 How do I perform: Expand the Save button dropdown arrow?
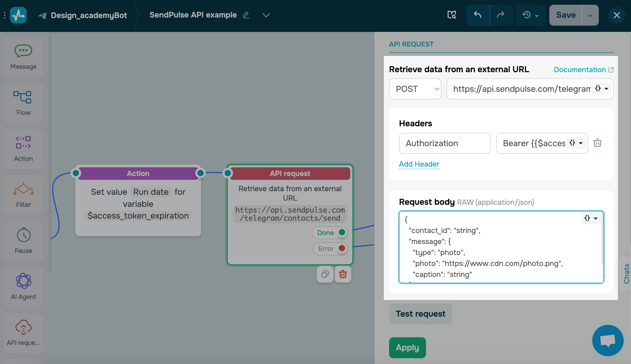(590, 16)
